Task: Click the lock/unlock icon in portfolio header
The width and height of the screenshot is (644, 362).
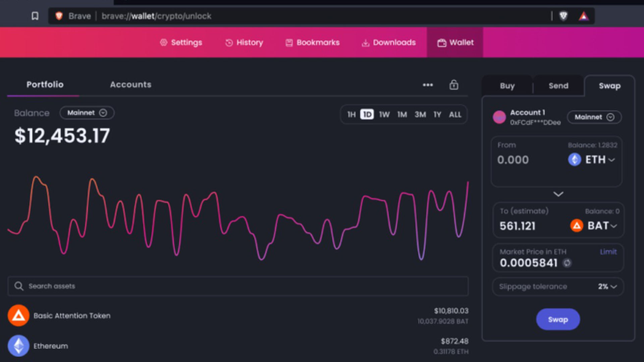Action: coord(453,85)
